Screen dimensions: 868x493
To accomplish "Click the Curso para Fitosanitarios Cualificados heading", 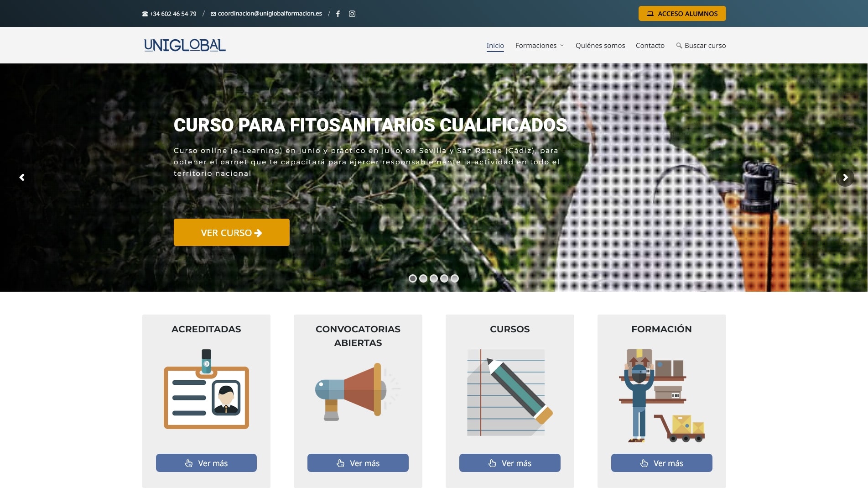I will (x=370, y=125).
